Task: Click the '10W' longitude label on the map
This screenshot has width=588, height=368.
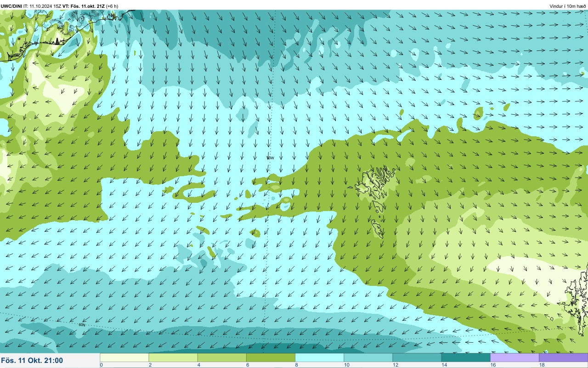Action: 270,158
